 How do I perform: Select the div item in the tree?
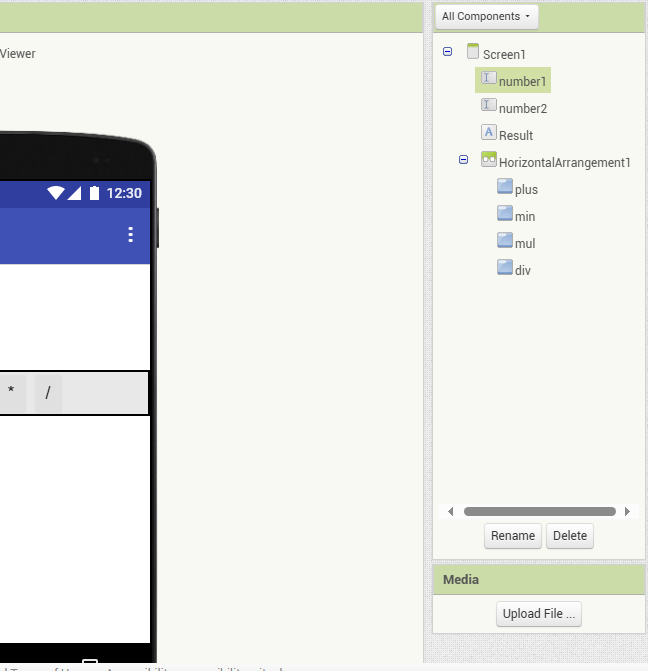[523, 270]
